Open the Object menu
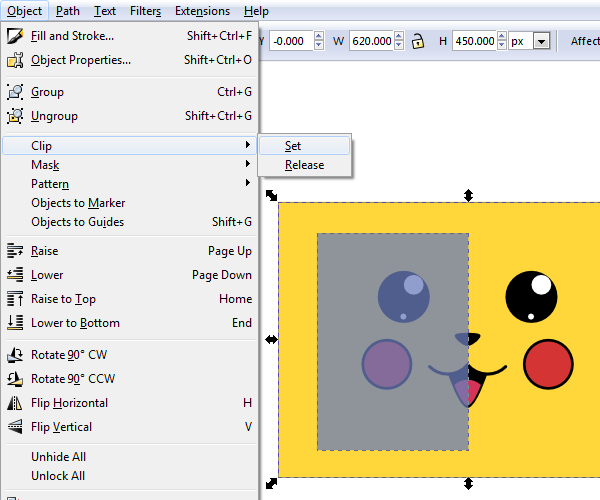The height and width of the screenshot is (500, 600). click(x=24, y=11)
